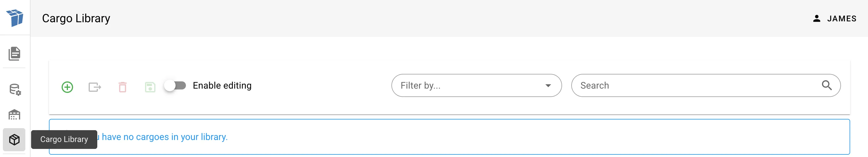Click the Enable editing label text
Screen dimensions: 868x157
click(x=222, y=85)
